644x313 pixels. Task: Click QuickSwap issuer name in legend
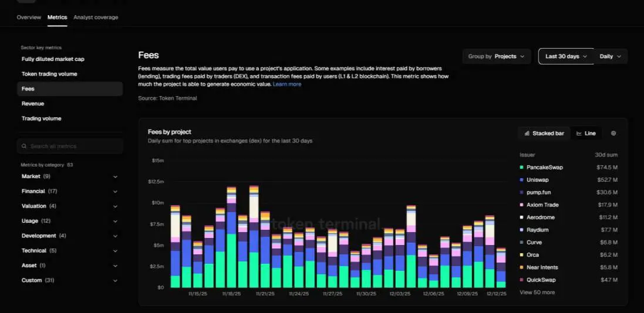click(541, 280)
